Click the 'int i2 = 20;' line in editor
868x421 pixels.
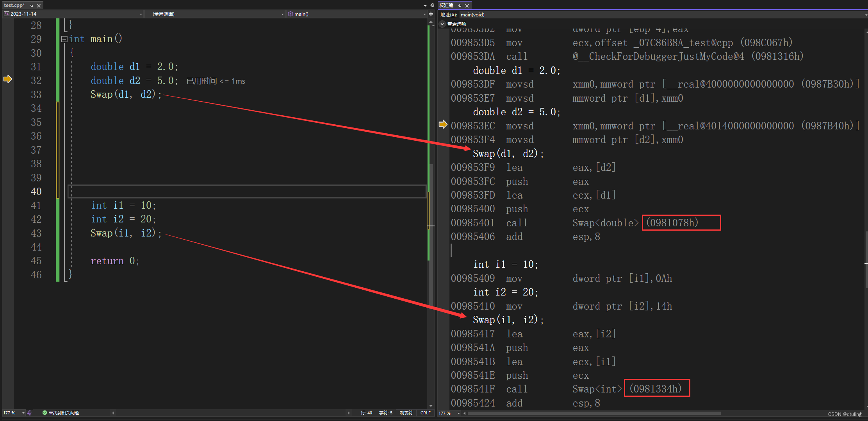coord(123,219)
